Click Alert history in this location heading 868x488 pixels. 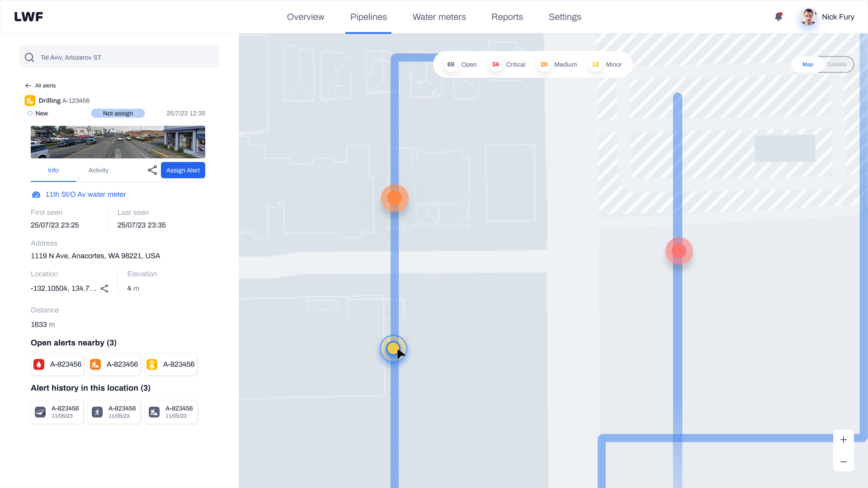pos(90,388)
